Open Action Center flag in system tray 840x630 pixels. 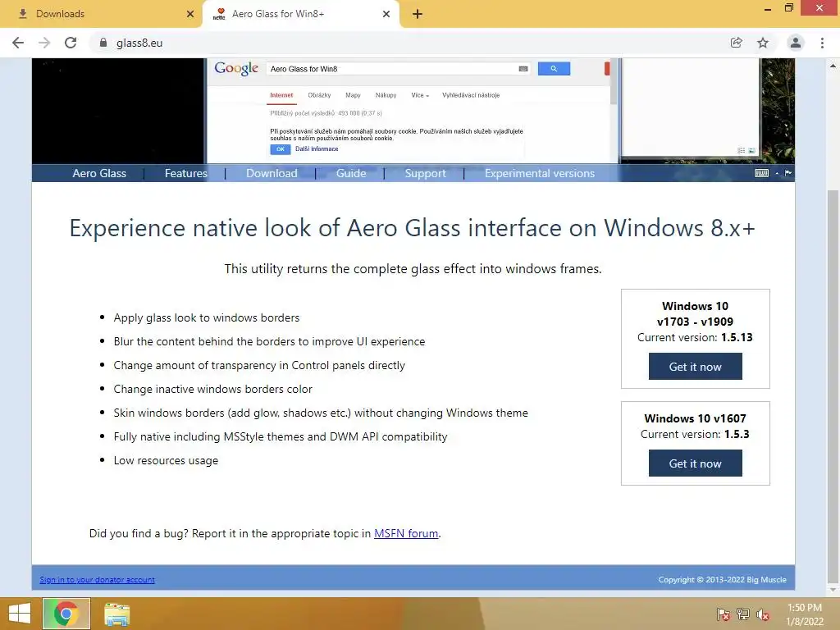pyautogui.click(x=724, y=614)
